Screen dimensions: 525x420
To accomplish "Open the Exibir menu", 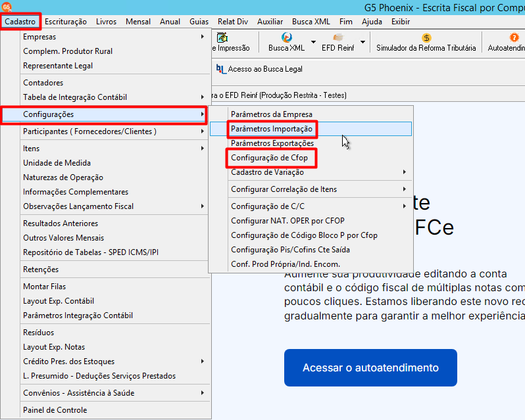I will [401, 22].
